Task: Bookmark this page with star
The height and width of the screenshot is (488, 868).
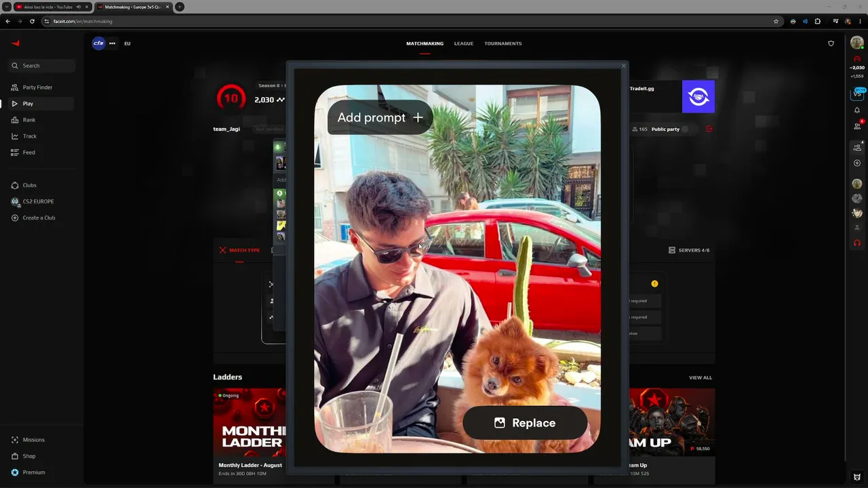Action: coord(776,21)
